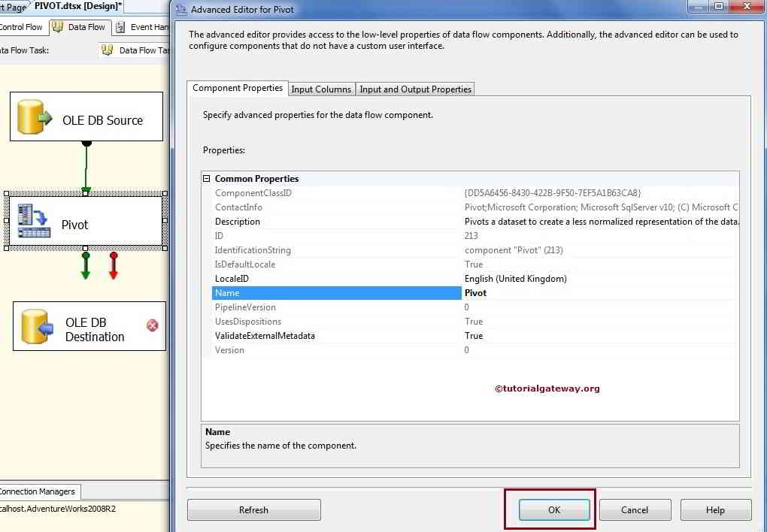
Task: Click the Event Handlers tab icon
Action: [x=120, y=26]
